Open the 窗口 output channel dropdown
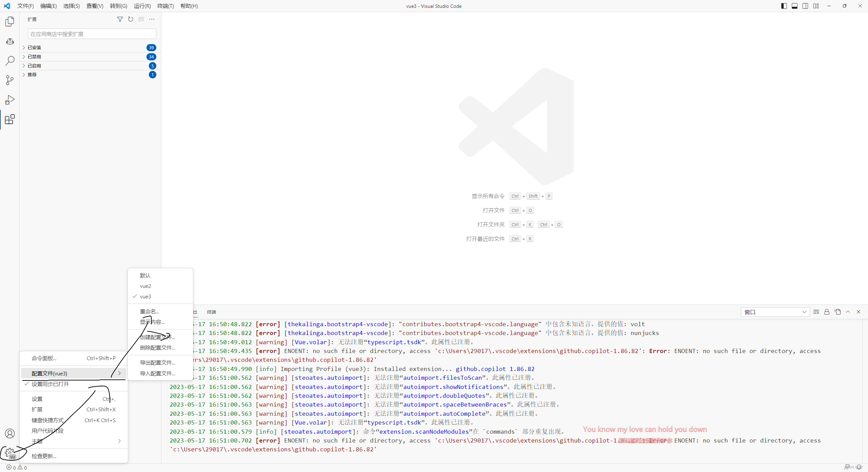This screenshot has width=868, height=472. [775, 312]
